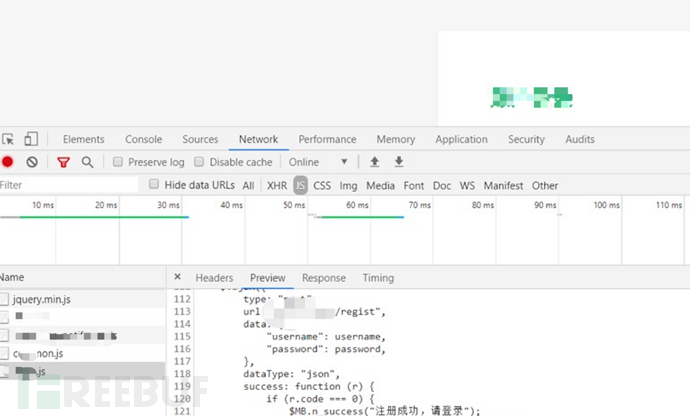Switch to the Console tab
The width and height of the screenshot is (690, 416).
(x=143, y=140)
